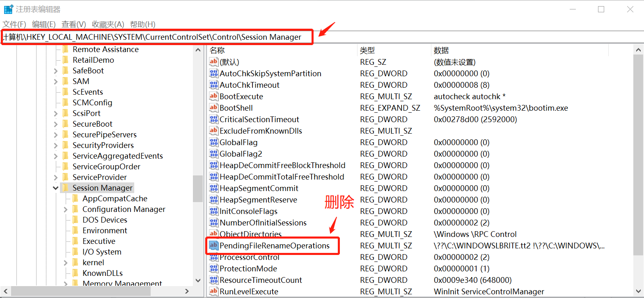The image size is (644, 298).
Task: Click the values pane scroll-up arrow
Action: (x=638, y=50)
